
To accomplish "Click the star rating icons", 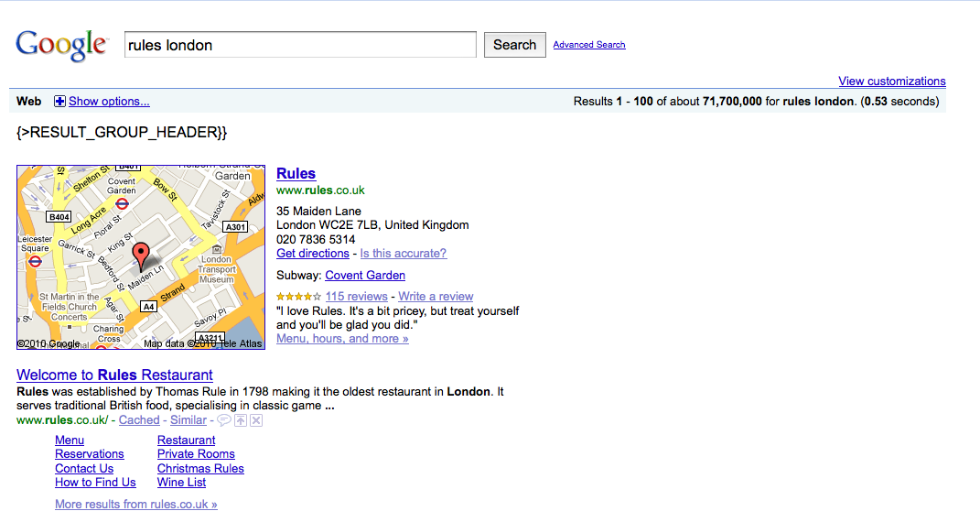I will 298,297.
